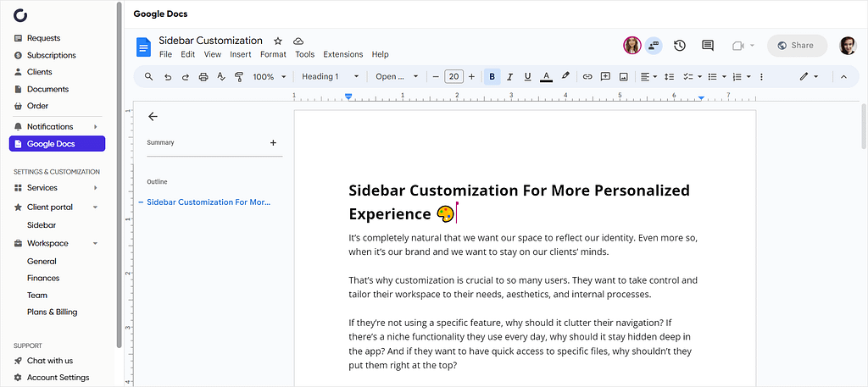Jump to Sidebar Customization outline heading
Viewport: 868px width, 387px height.
(x=209, y=202)
